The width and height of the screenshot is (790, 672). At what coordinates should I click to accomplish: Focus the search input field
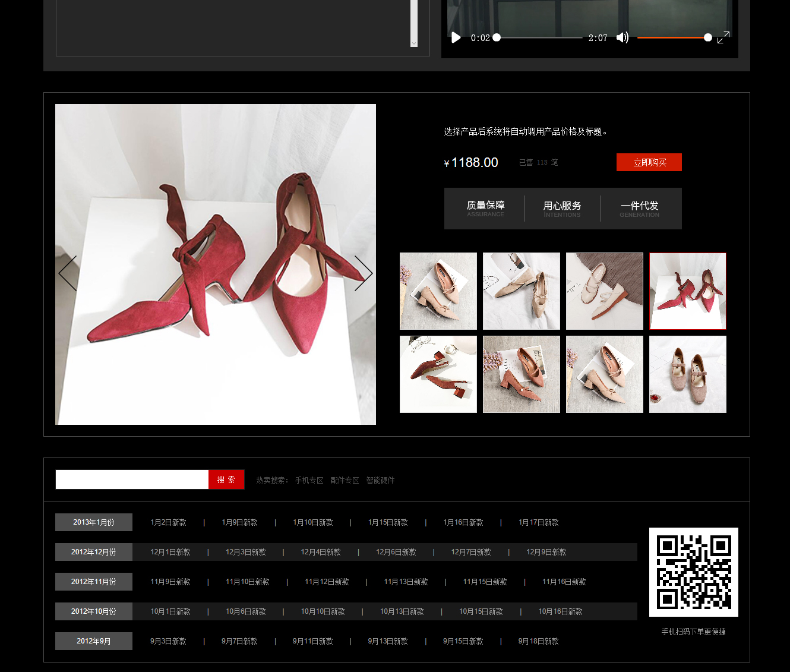point(132,479)
